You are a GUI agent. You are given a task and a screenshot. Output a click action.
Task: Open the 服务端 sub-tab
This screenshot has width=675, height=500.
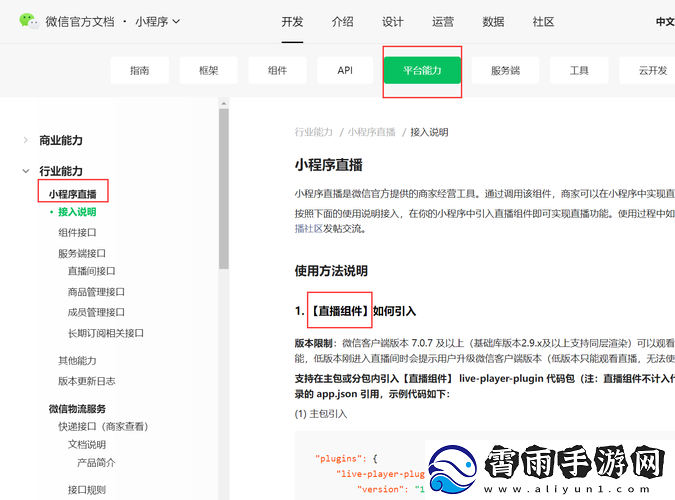pos(505,70)
